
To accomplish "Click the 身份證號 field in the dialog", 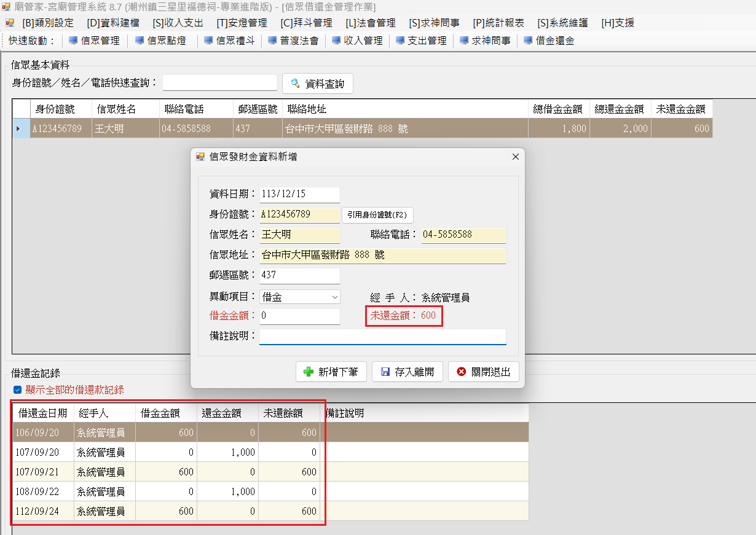I will 300,215.
